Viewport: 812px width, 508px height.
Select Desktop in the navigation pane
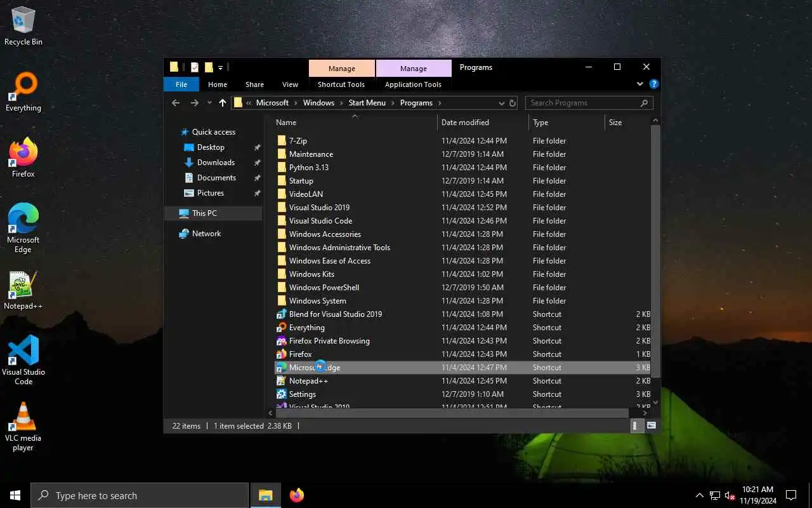pyautogui.click(x=211, y=147)
